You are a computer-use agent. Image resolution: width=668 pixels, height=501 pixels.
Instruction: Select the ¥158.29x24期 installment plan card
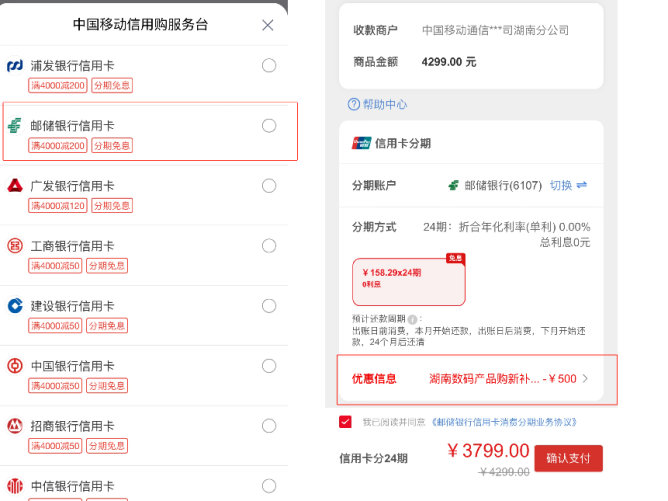409,281
